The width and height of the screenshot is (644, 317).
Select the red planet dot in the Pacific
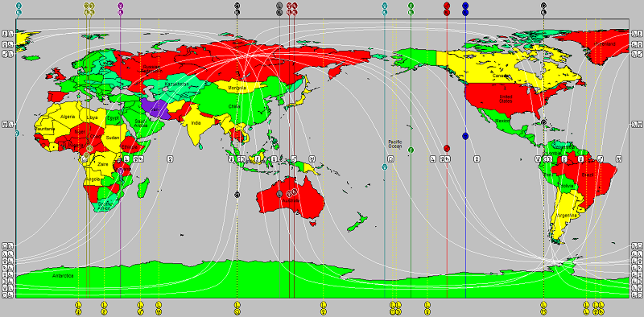point(447,148)
